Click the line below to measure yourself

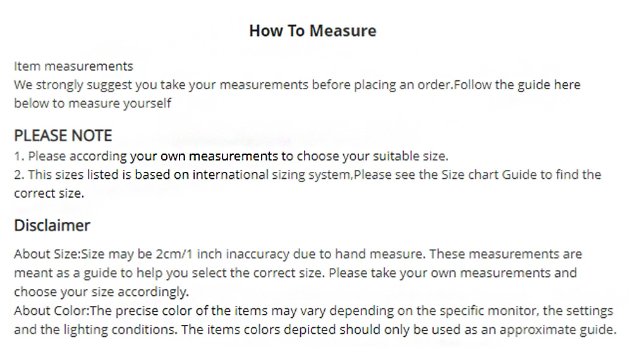pos(93,104)
